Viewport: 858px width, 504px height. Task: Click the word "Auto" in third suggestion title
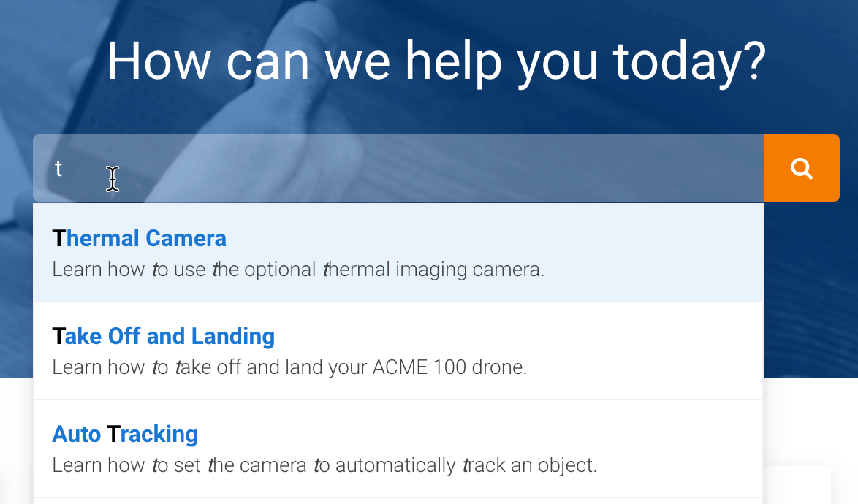coord(77,434)
